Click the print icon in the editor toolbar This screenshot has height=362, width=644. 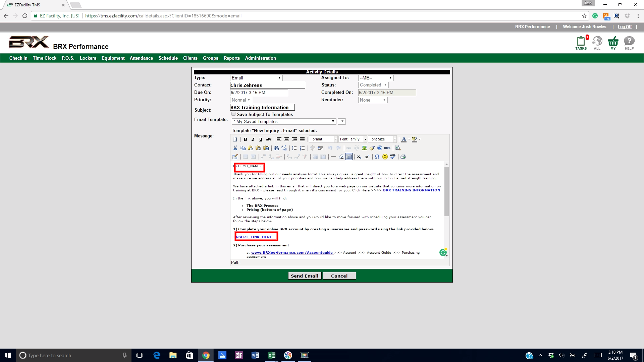pos(403,157)
